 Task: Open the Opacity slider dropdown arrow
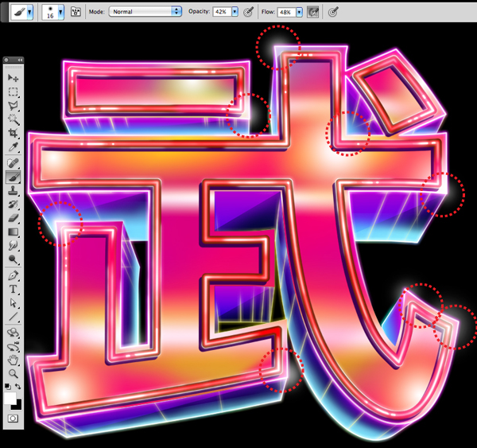[235, 12]
